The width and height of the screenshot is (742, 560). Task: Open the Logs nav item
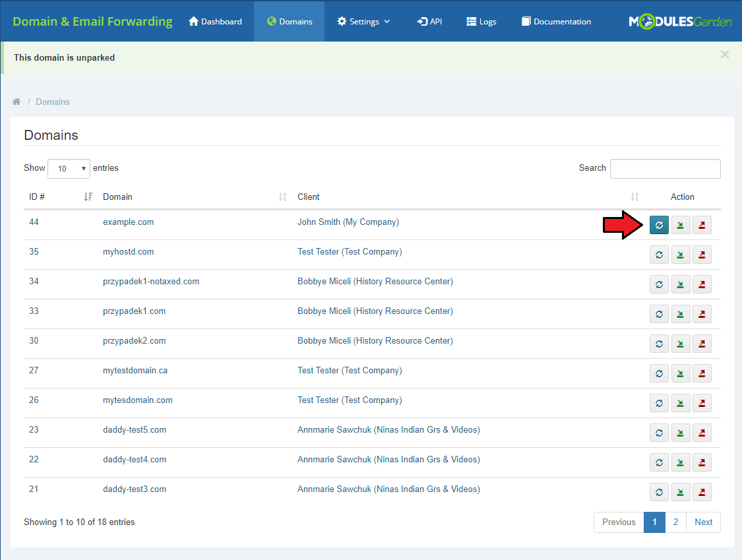click(x=481, y=21)
